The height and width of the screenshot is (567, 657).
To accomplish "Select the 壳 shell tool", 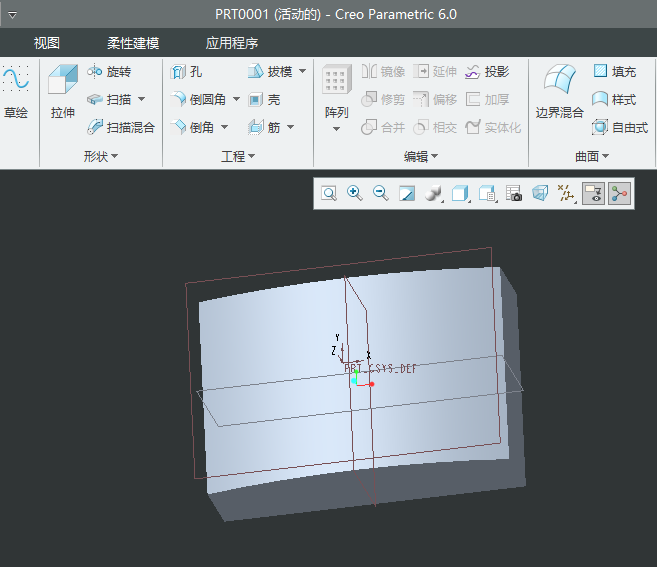I will pos(264,99).
